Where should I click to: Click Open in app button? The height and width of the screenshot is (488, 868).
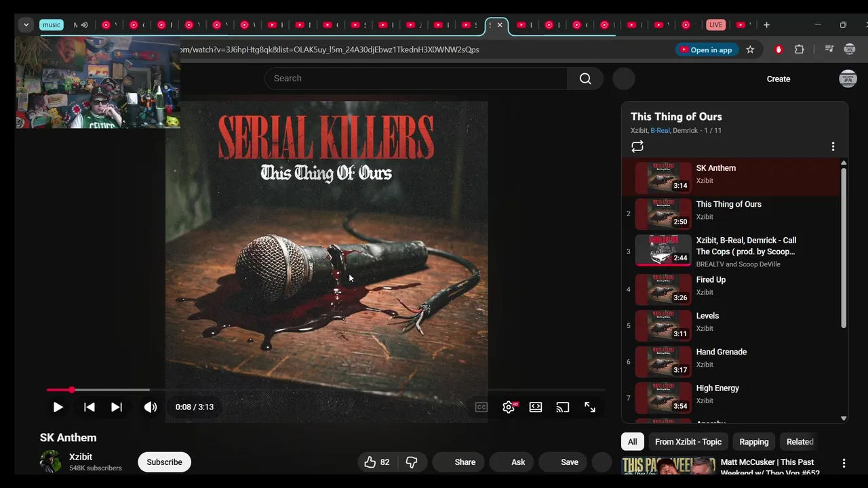click(706, 49)
